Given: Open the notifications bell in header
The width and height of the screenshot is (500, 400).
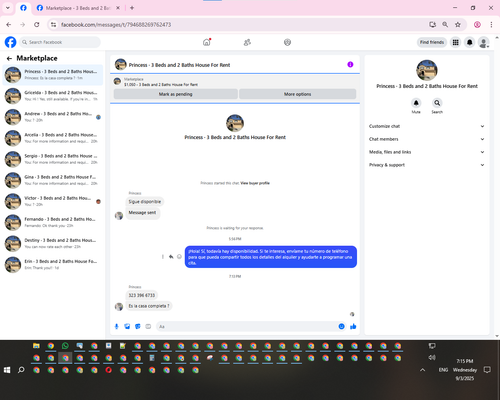Looking at the screenshot, I should point(469,42).
